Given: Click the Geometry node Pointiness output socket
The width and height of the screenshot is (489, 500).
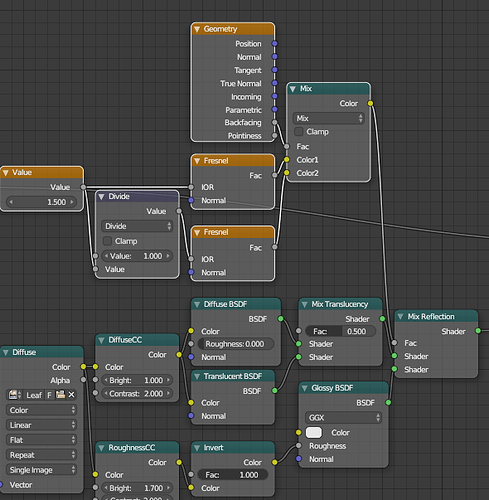Looking at the screenshot, I should [x=275, y=135].
